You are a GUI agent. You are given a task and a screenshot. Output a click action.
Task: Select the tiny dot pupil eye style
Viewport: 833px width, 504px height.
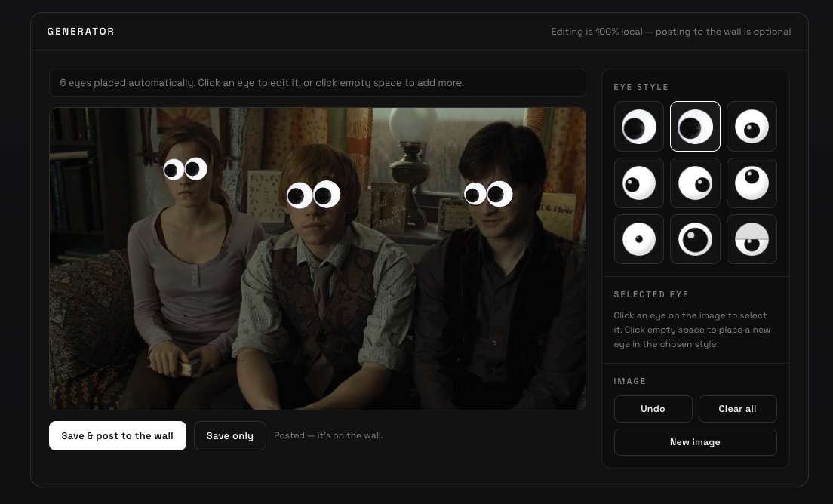click(638, 239)
